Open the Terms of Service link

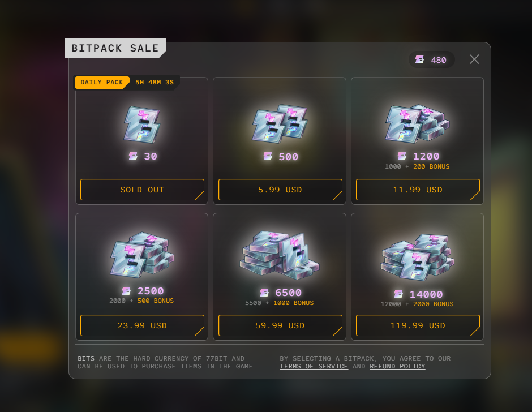click(314, 366)
